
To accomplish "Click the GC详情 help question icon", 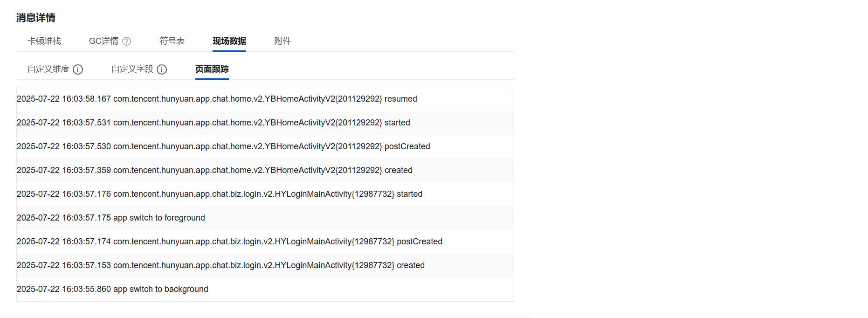I will tap(127, 41).
